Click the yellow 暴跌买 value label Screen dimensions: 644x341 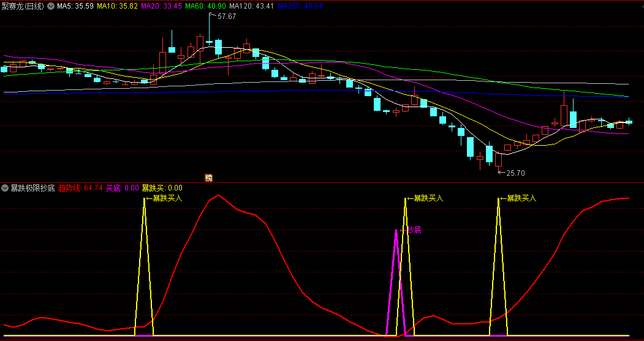point(162,188)
